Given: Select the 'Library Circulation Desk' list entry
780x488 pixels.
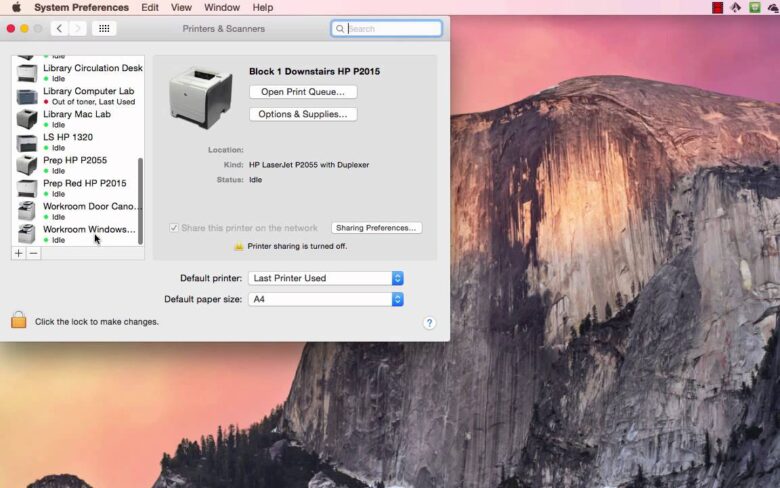Looking at the screenshot, I should (x=78, y=73).
